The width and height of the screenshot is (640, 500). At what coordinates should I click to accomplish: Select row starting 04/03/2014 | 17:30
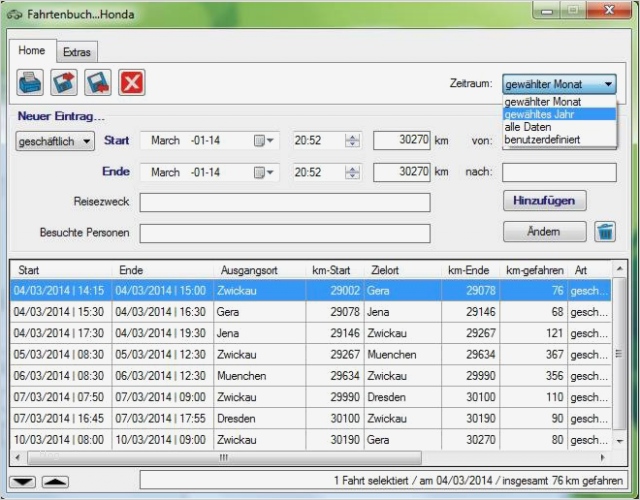click(311, 333)
